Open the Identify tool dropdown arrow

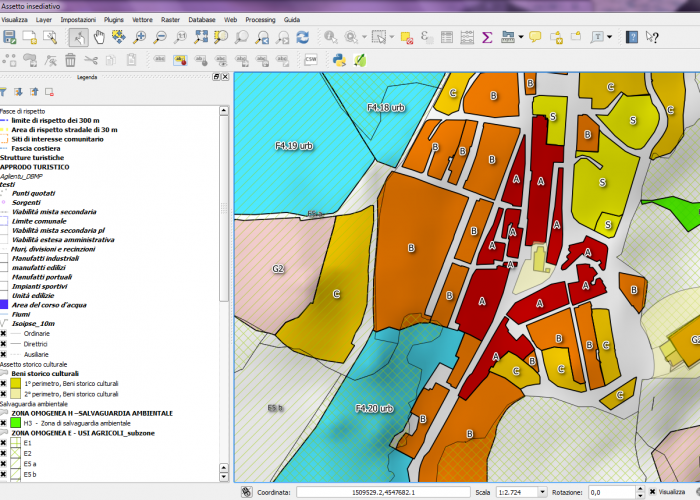tap(364, 37)
